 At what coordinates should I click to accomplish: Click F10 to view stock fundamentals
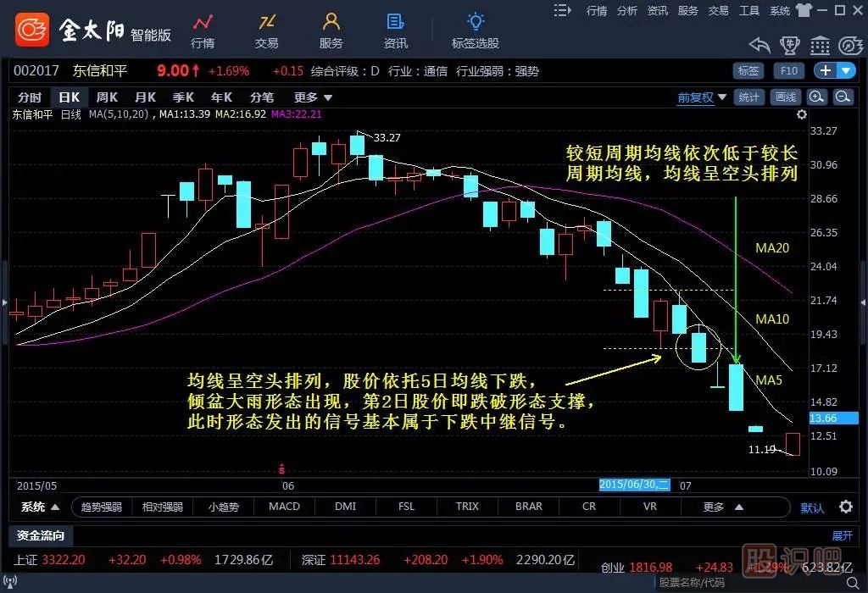(x=788, y=71)
